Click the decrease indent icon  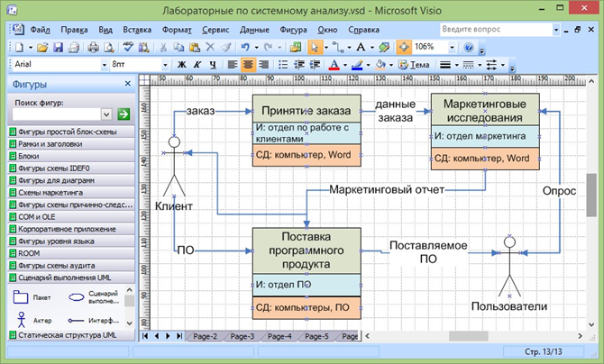[299, 65]
